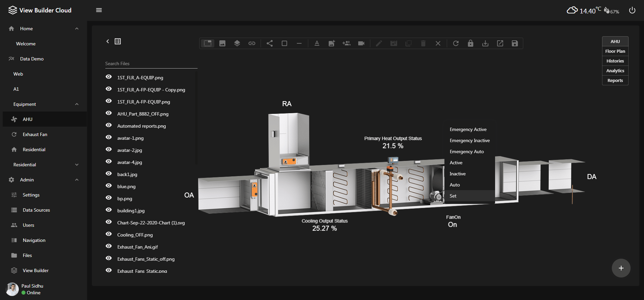Toggle visibility of AHU_Part_8882_OFF.png
Viewport: 644px width, 300px height.
point(109,113)
